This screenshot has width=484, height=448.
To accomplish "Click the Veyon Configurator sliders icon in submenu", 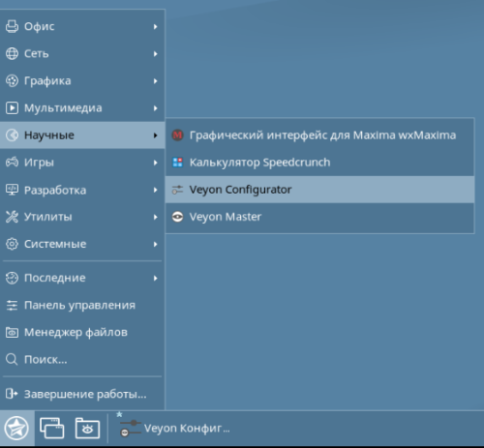I will 177,190.
